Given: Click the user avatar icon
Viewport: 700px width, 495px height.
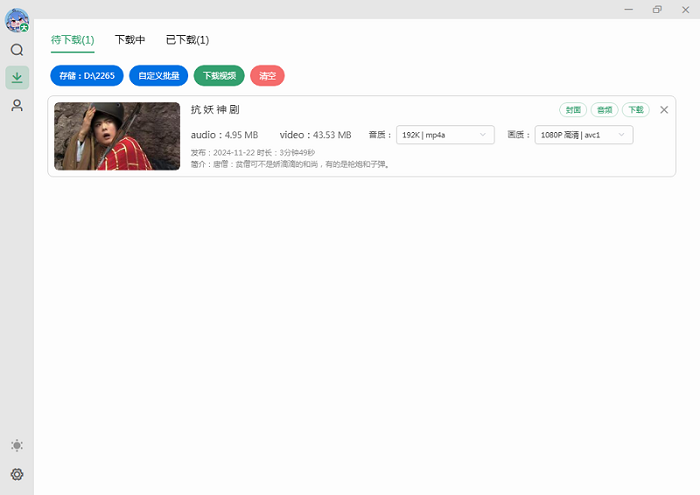Looking at the screenshot, I should 17,21.
